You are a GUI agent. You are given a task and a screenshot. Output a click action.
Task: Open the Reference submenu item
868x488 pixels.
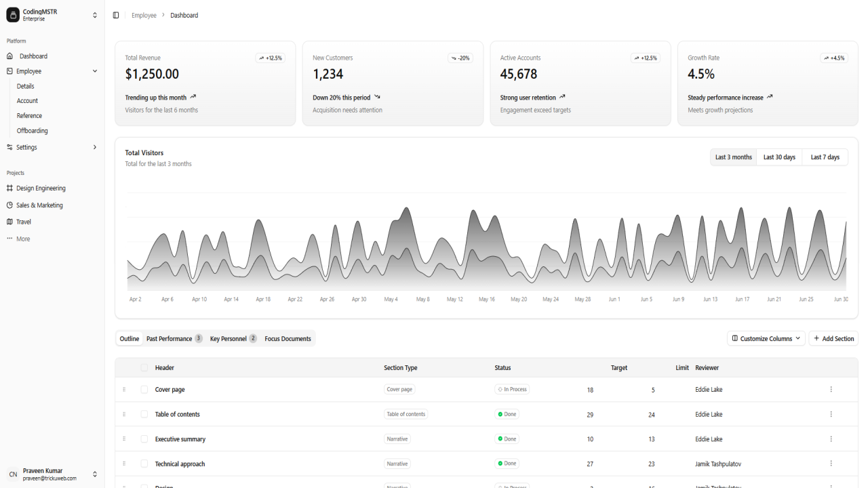[30, 116]
